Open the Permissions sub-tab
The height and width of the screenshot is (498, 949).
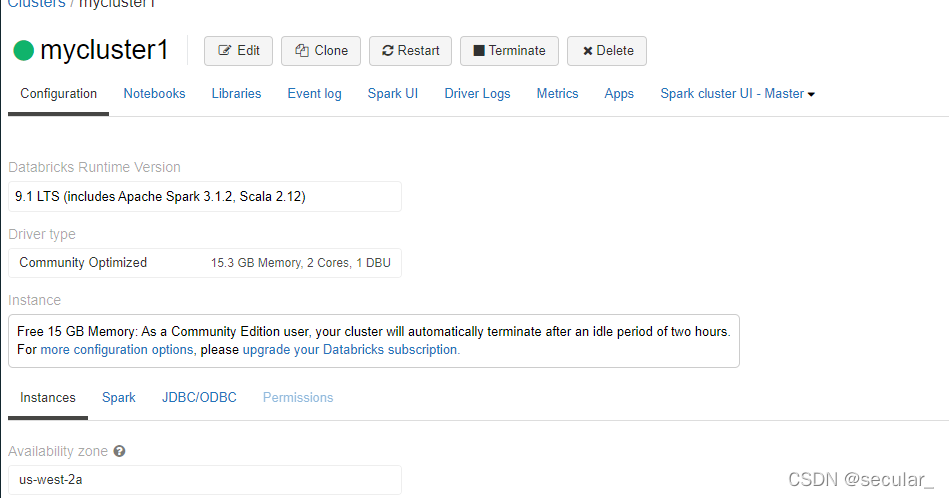tap(298, 398)
